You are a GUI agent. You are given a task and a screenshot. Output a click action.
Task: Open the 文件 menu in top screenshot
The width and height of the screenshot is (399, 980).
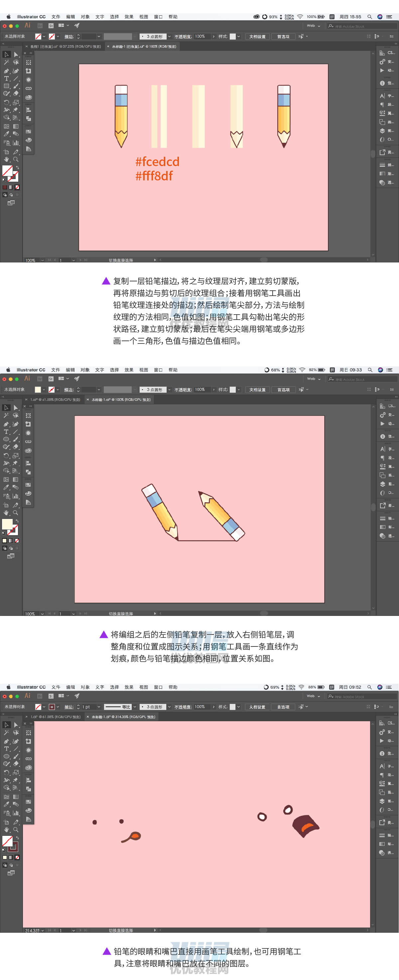pyautogui.click(x=56, y=17)
